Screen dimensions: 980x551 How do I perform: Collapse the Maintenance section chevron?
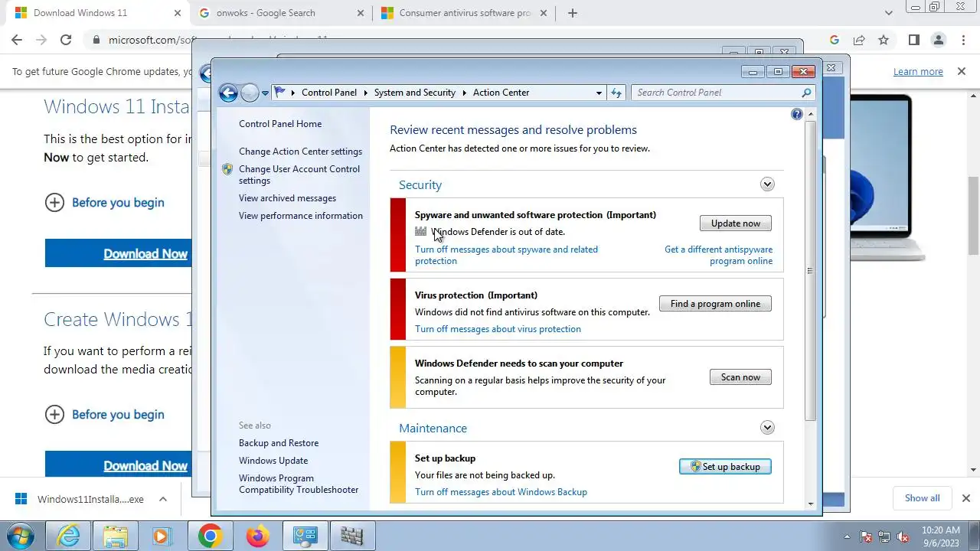(767, 428)
